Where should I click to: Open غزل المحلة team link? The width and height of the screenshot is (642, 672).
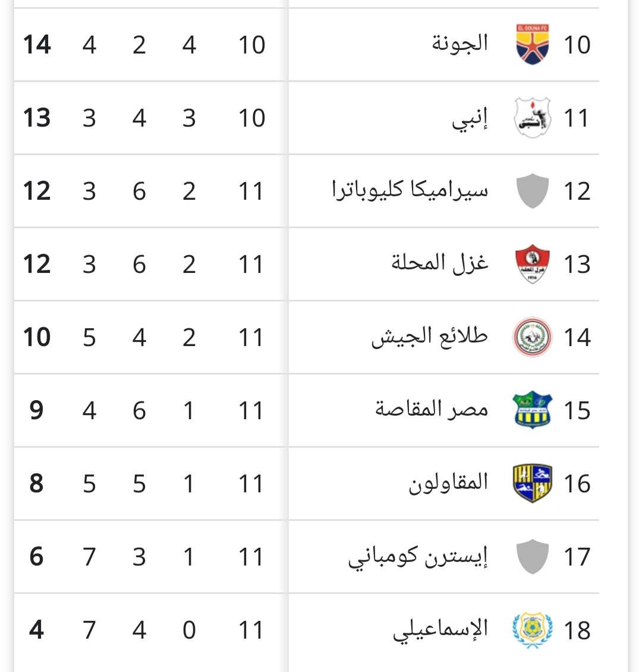point(439,263)
